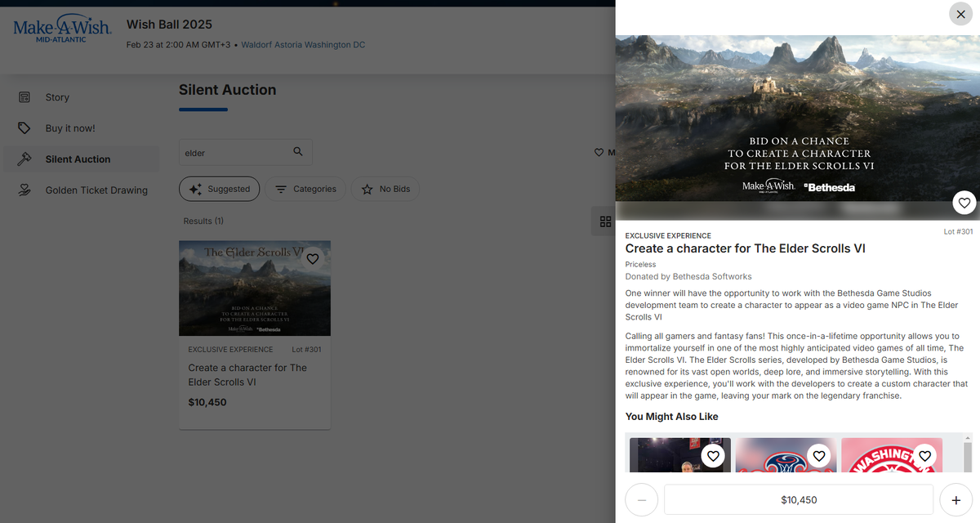Toggle the No Bids filter
Viewport: 980px width, 523px height.
coord(385,189)
